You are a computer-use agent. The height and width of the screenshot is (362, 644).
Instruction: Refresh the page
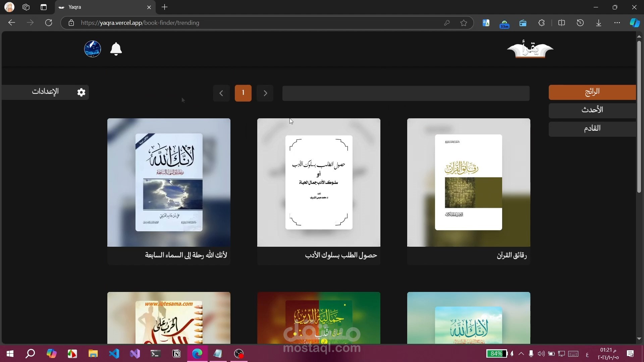click(x=49, y=23)
